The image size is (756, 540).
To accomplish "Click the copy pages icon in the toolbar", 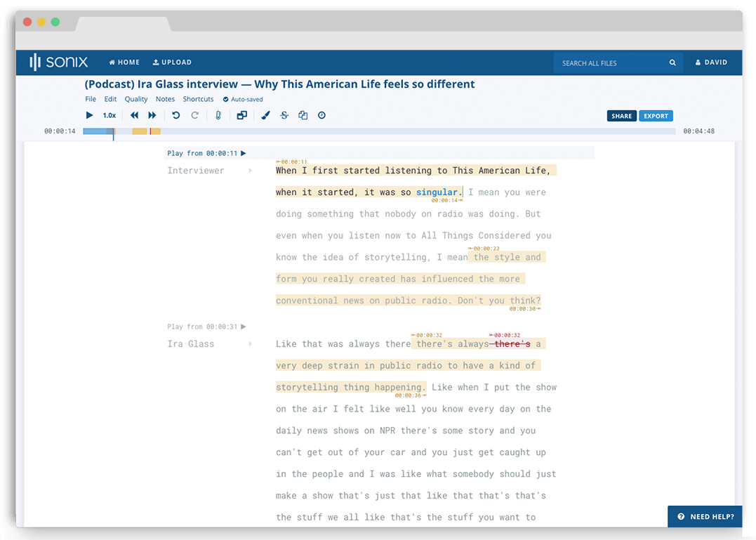I will [x=303, y=115].
